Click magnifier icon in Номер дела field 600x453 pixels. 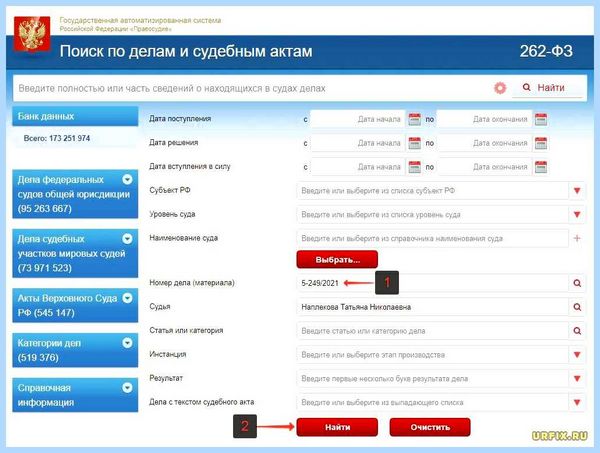577,283
